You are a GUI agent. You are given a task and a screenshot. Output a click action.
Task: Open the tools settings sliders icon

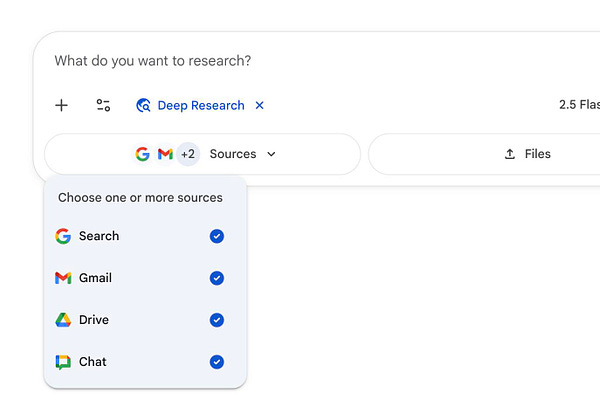point(103,105)
